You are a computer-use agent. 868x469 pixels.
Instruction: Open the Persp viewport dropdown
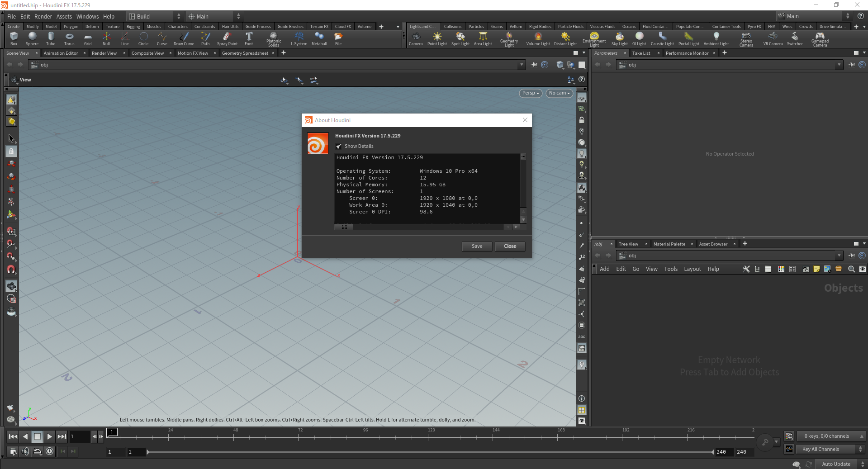(x=531, y=93)
